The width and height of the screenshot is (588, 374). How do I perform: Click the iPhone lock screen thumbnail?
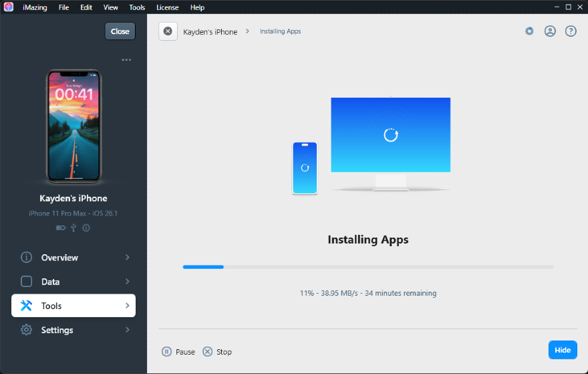[74, 126]
